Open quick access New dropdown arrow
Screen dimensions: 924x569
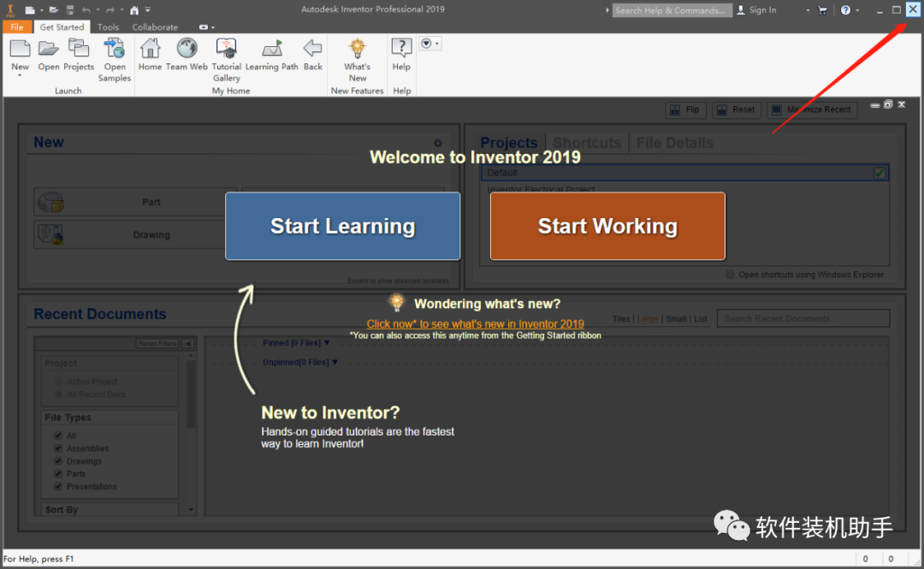(x=42, y=10)
